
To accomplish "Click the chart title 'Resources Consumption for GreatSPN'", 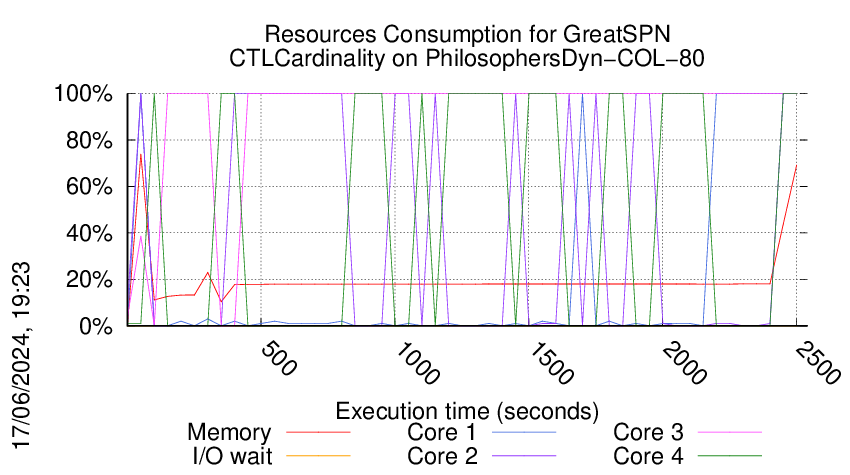I will (467, 34).
